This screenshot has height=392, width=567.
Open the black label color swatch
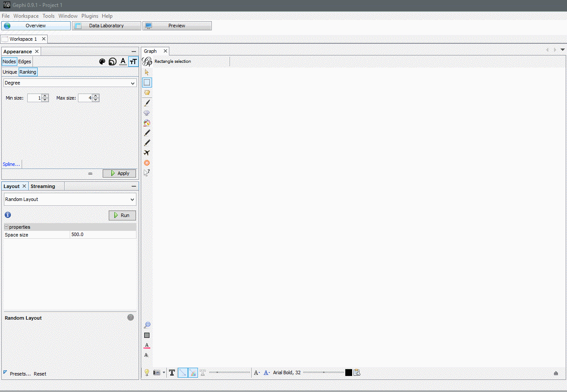pyautogui.click(x=349, y=373)
